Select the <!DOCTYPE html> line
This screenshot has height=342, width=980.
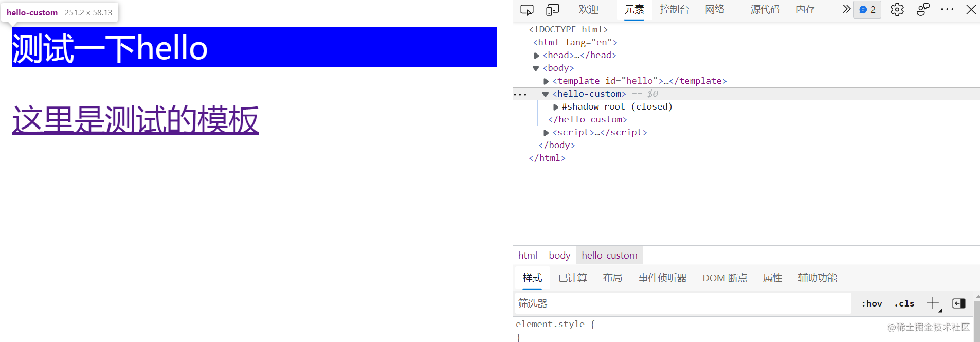(568, 29)
